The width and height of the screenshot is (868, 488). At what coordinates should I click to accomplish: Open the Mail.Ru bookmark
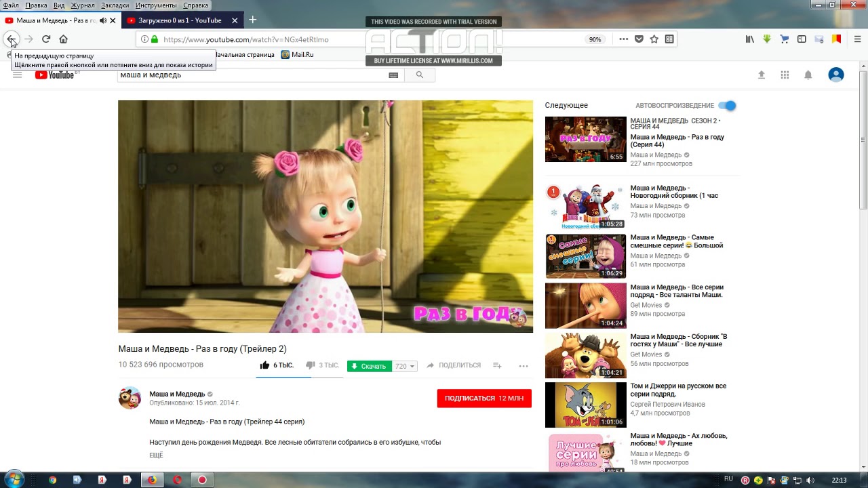point(297,55)
